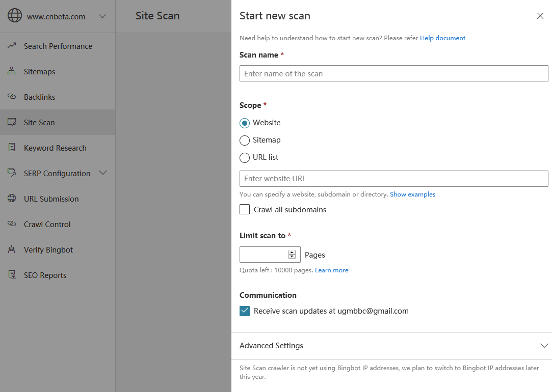Click the Crawl Control icon
552x392 pixels.
point(12,224)
